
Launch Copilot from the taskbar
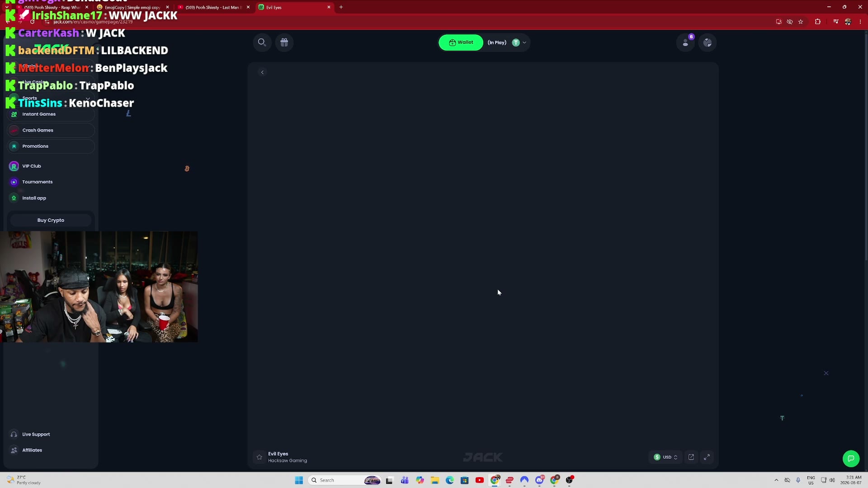(x=420, y=480)
